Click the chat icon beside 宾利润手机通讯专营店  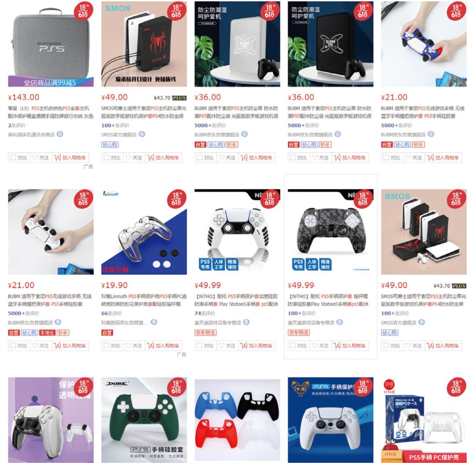60,134
